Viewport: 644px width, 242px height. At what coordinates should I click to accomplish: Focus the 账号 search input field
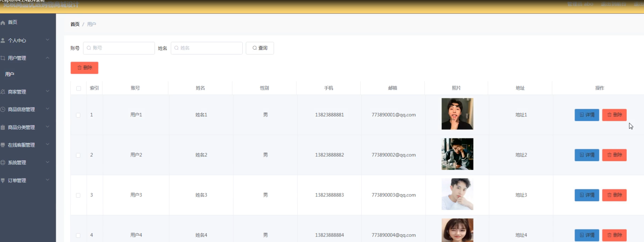(x=119, y=48)
